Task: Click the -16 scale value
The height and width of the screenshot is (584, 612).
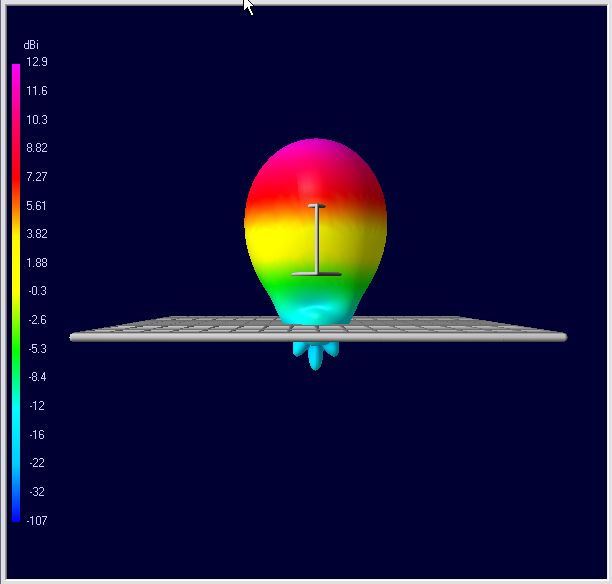Action: pyautogui.click(x=37, y=434)
